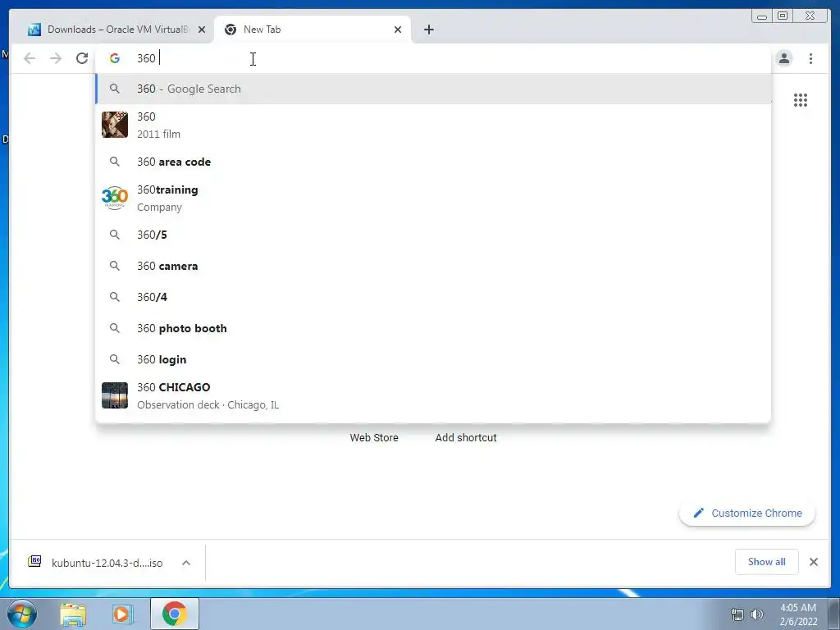Click search icon beside '360 camera'
This screenshot has width=840, height=630.
click(115, 266)
